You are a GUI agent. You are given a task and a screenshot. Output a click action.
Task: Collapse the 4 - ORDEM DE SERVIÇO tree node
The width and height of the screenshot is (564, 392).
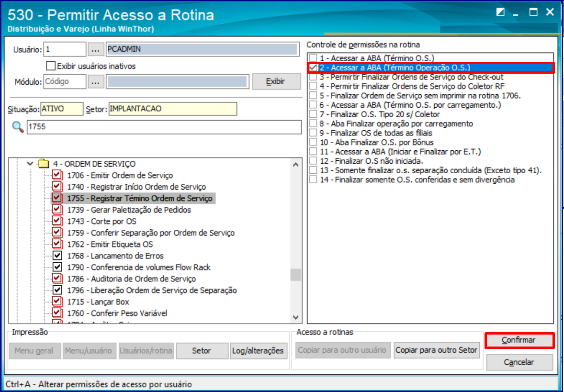pyautogui.click(x=30, y=164)
